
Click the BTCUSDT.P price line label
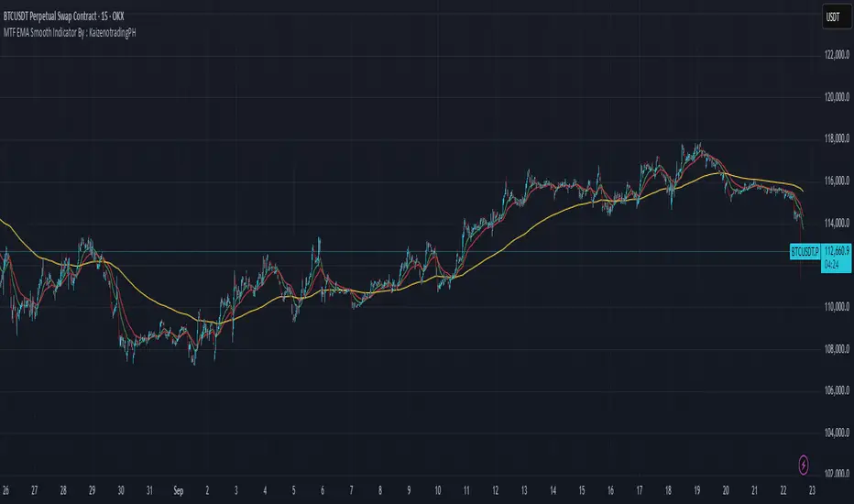click(805, 252)
